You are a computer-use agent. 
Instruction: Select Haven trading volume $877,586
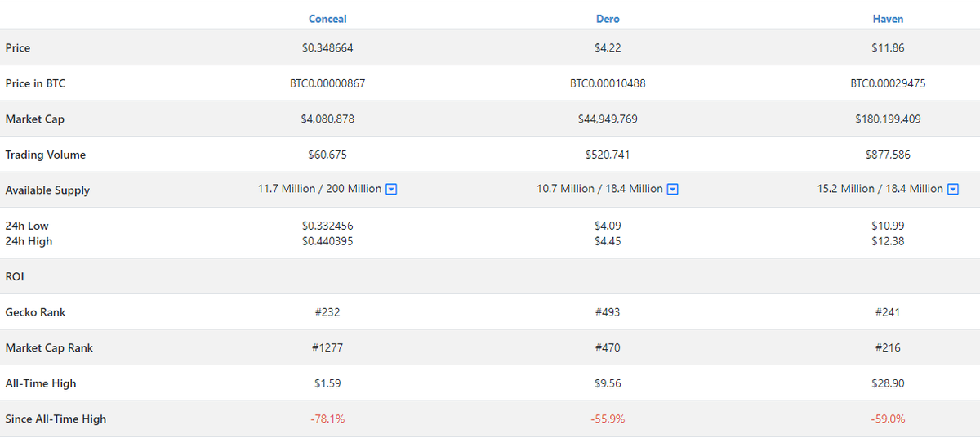[888, 155]
